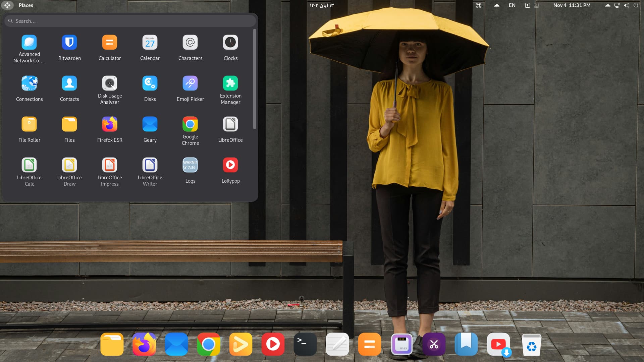Image resolution: width=644 pixels, height=362 pixels.
Task: Open the Trash in the dock
Action: (x=531, y=344)
